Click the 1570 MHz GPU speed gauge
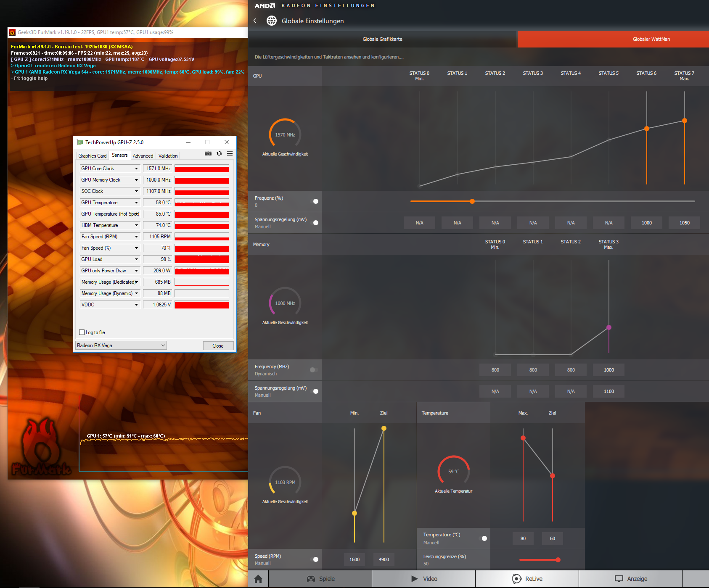709x588 pixels. [285, 134]
